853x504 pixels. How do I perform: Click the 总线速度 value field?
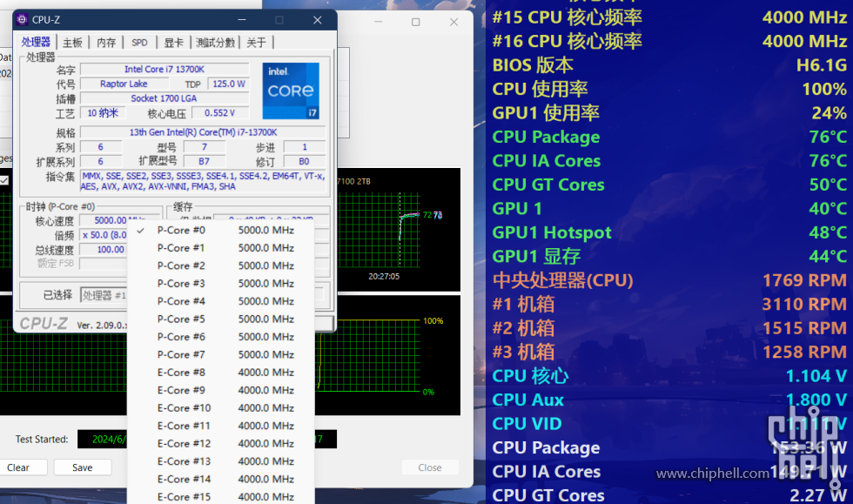(x=104, y=249)
